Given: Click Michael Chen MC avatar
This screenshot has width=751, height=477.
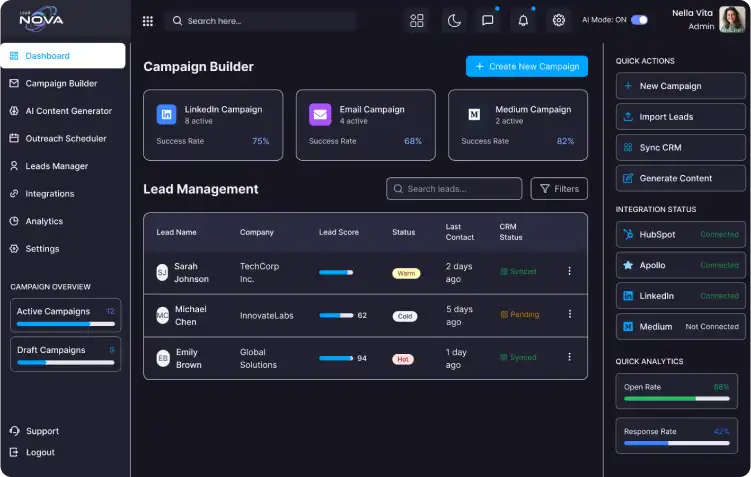Looking at the screenshot, I should pos(162,316).
